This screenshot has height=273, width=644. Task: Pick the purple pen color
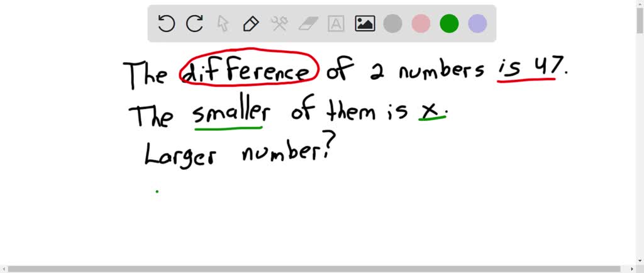point(477,24)
